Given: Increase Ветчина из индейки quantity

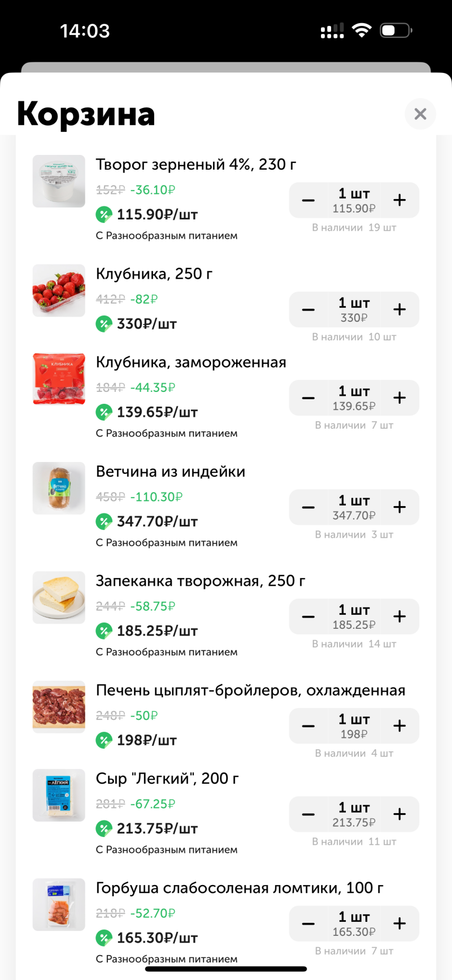Looking at the screenshot, I should pyautogui.click(x=399, y=507).
